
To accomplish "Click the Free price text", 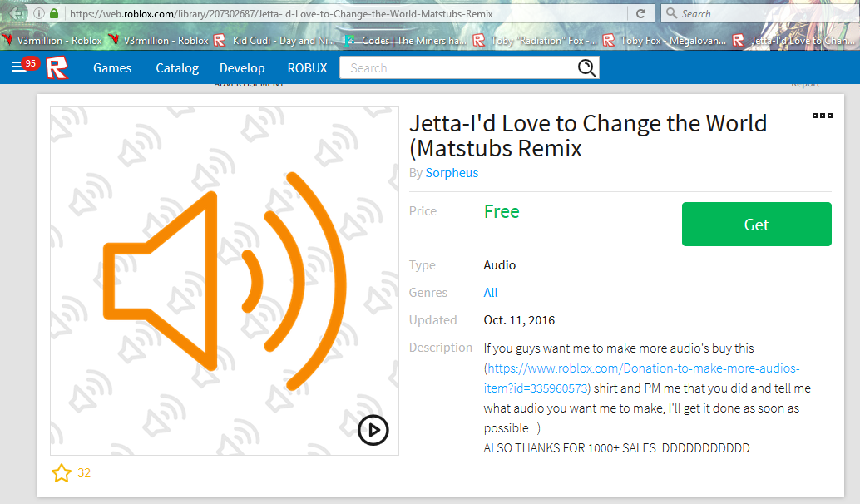I will pos(502,212).
